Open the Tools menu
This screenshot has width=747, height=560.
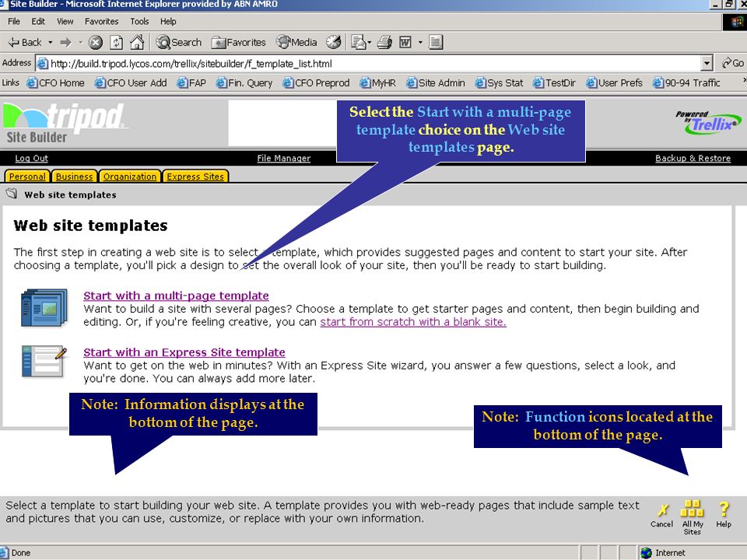point(139,22)
